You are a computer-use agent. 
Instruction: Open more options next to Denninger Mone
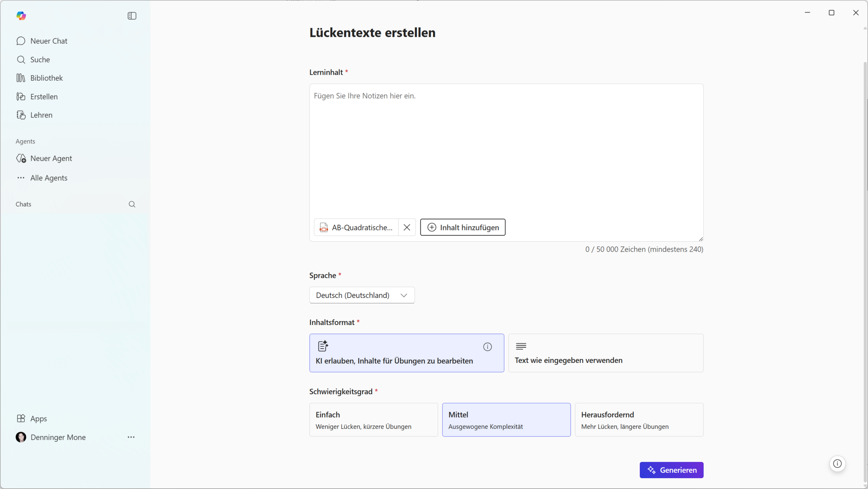coord(131,437)
